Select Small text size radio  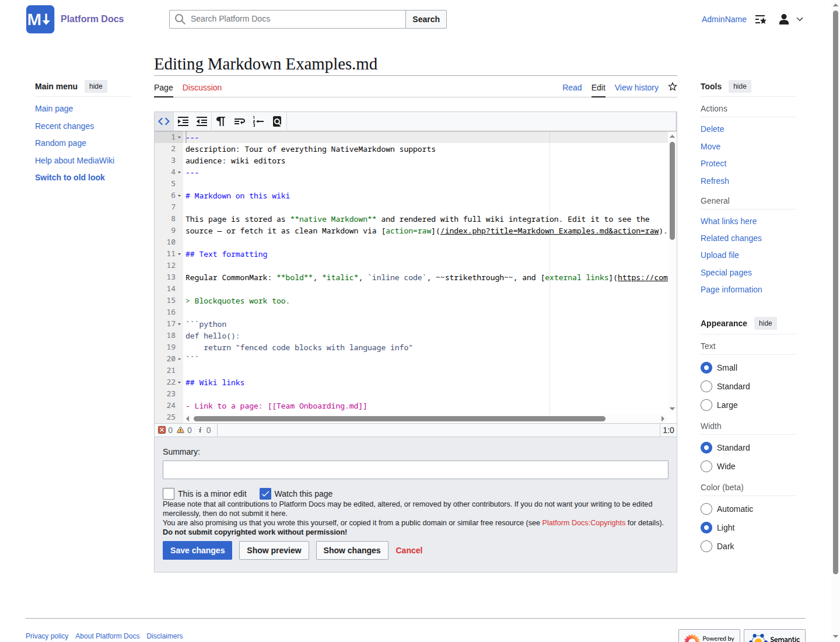(706, 368)
